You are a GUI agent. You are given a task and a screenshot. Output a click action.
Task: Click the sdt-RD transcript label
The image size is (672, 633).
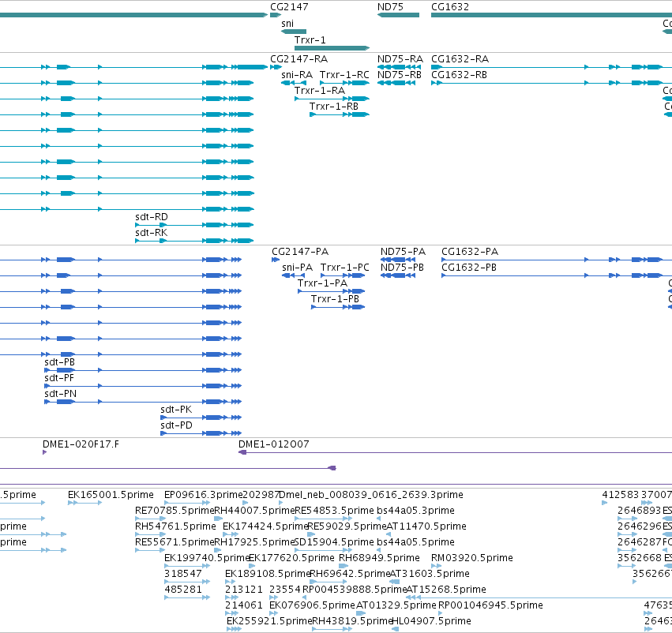pyautogui.click(x=152, y=217)
